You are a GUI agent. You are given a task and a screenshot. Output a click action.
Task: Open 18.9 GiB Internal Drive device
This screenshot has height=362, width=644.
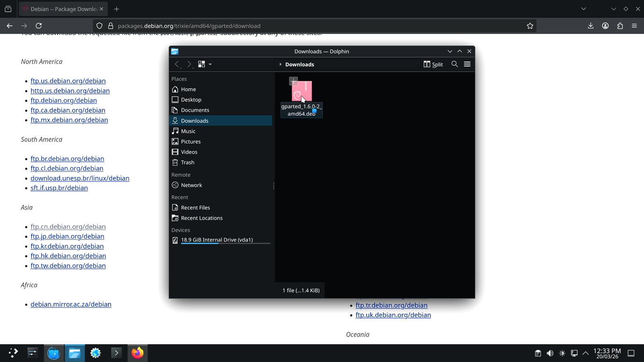(221, 240)
